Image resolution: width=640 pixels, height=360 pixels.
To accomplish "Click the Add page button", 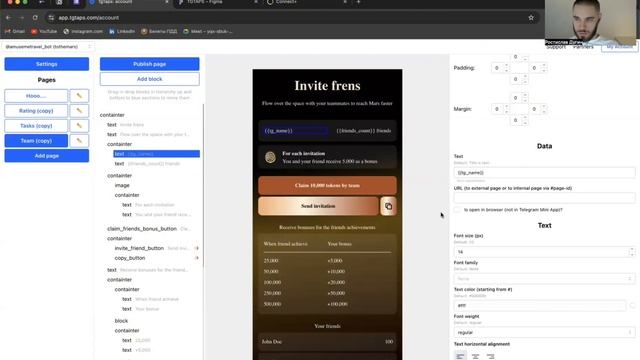I will click(x=47, y=156).
